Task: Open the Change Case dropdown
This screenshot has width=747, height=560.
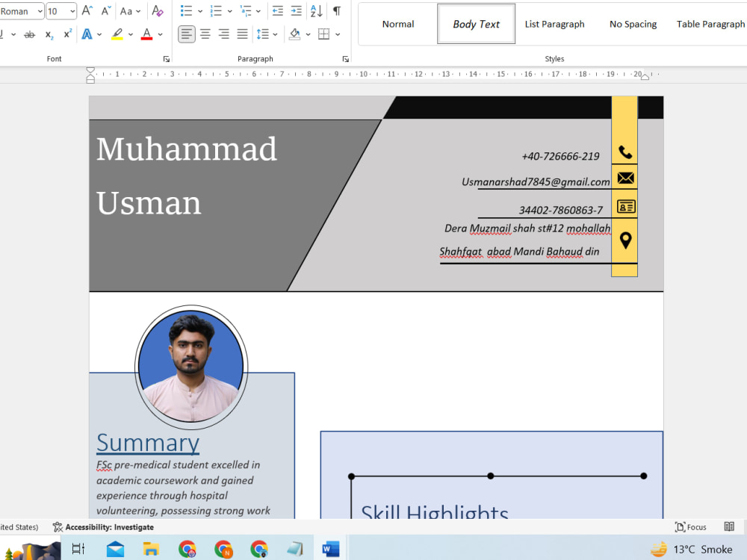Action: point(130,11)
